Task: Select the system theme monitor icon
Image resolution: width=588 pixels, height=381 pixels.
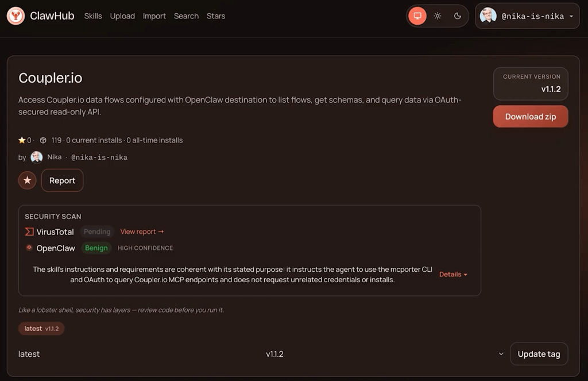Action: (x=417, y=16)
